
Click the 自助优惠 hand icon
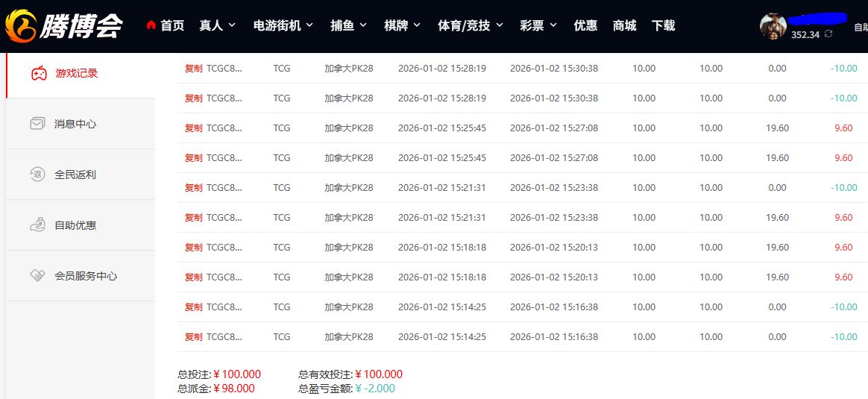click(37, 225)
